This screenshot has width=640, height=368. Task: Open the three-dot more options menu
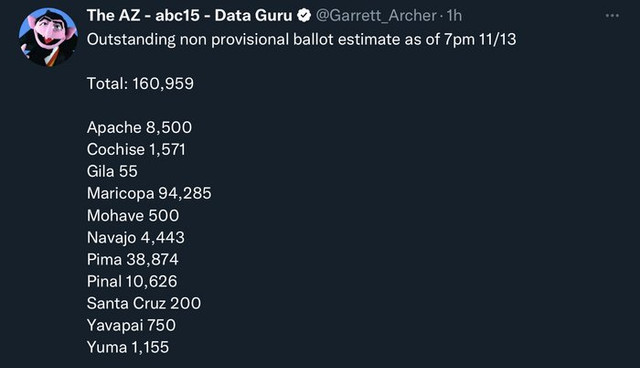click(x=612, y=16)
